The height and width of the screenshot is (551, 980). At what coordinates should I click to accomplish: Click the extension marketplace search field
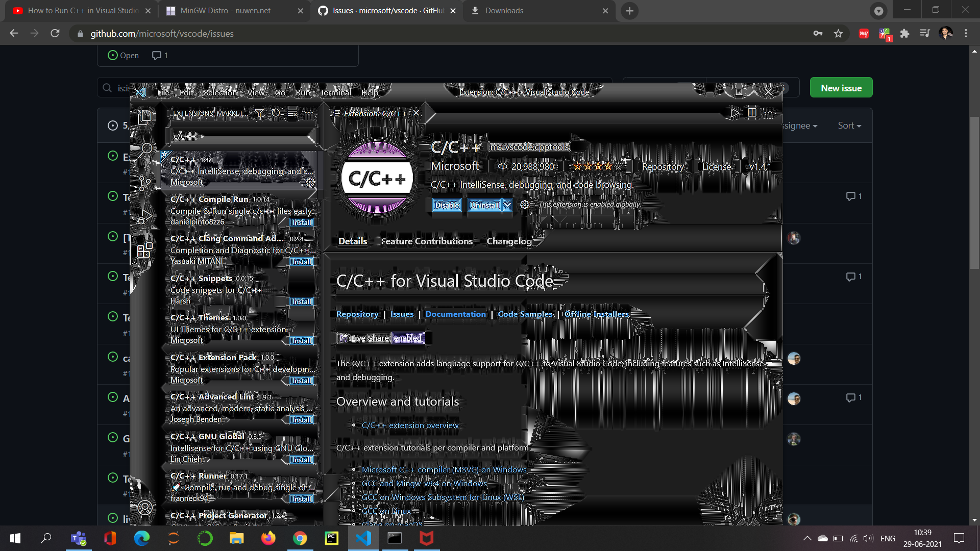(242, 136)
